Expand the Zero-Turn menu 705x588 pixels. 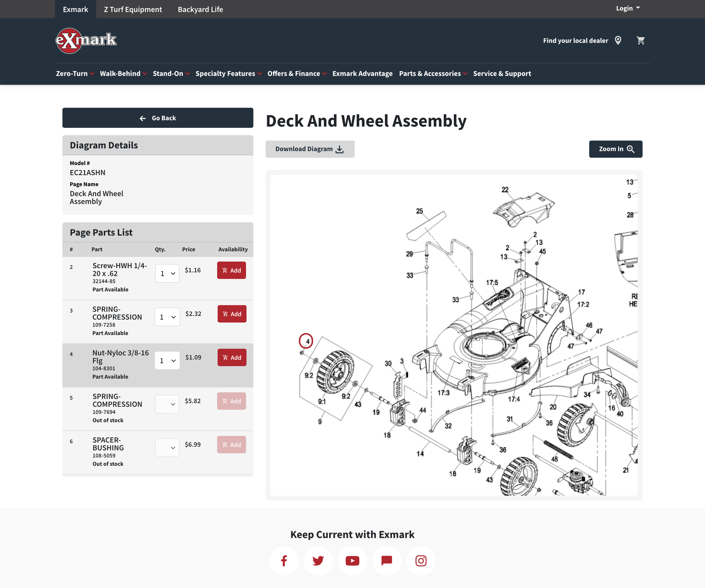tap(75, 73)
